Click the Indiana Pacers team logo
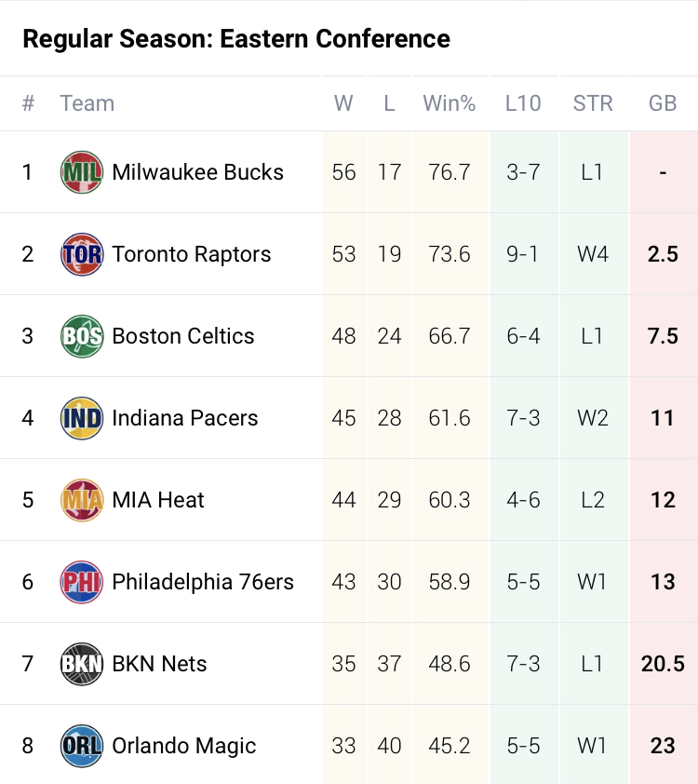698x784 pixels. tap(82, 418)
